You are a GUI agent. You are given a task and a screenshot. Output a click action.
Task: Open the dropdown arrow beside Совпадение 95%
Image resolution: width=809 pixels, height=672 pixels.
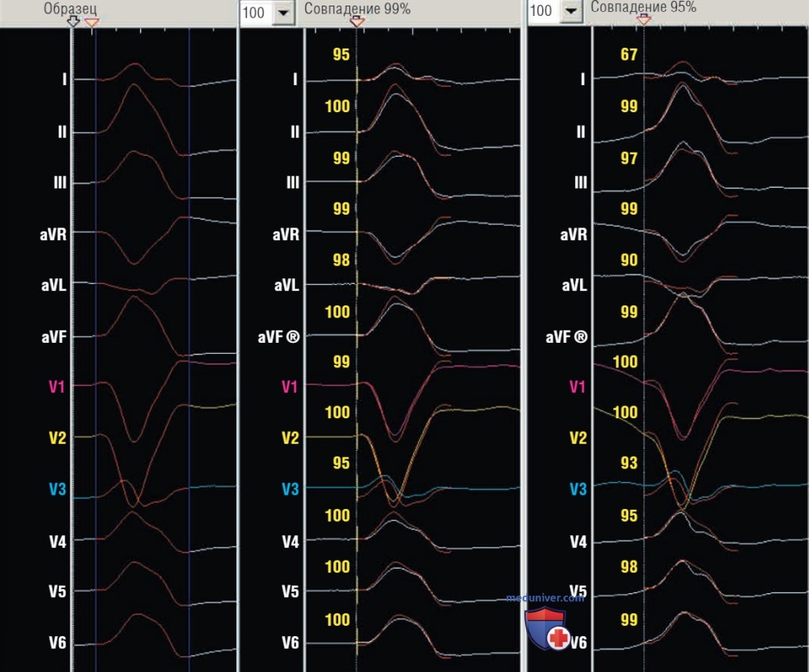coord(570,10)
